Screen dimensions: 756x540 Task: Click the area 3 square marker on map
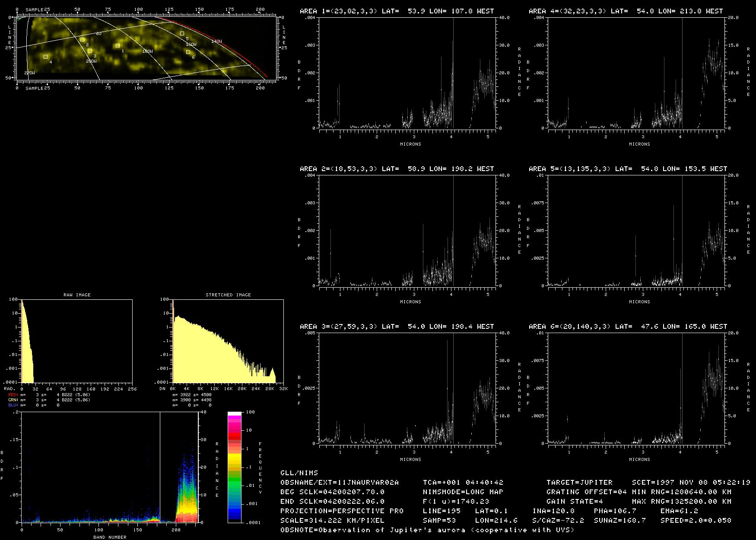point(89,51)
